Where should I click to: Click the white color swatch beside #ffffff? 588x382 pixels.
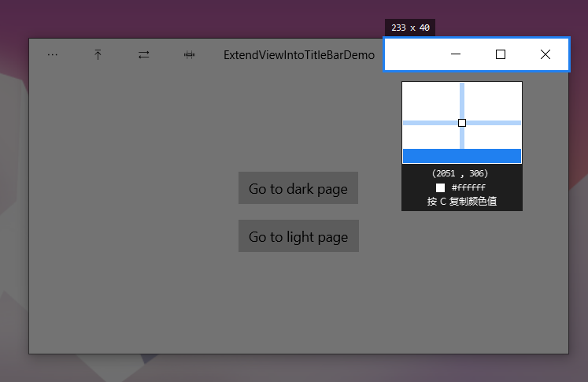[440, 187]
